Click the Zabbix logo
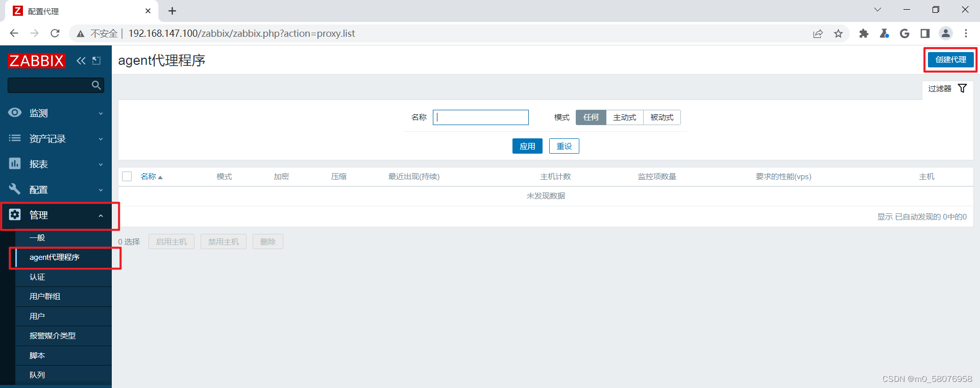 point(37,61)
